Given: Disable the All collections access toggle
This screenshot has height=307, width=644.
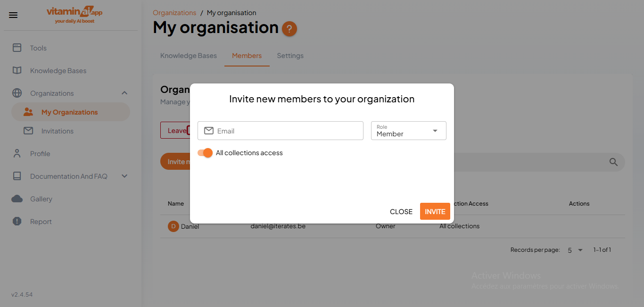Looking at the screenshot, I should tap(205, 153).
